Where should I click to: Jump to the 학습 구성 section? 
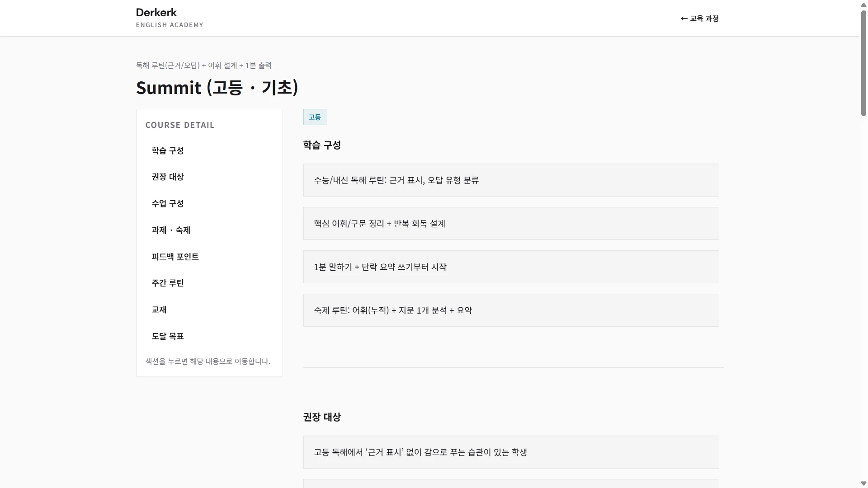point(168,150)
